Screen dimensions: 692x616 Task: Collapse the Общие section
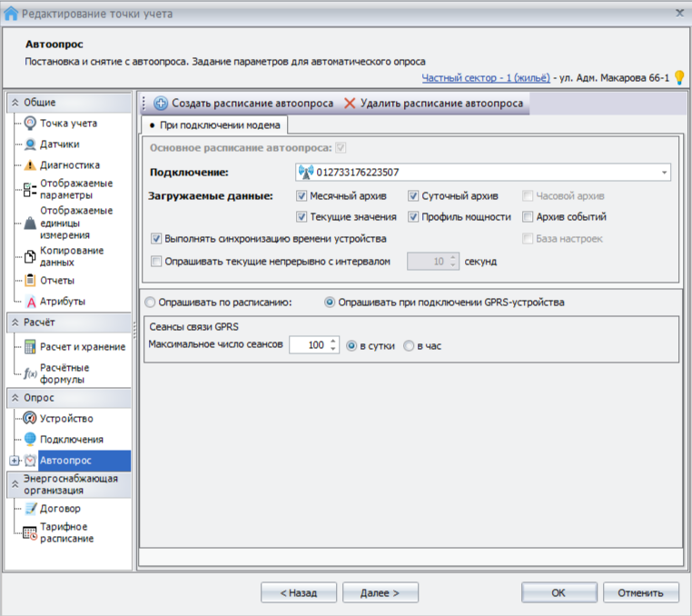16,103
